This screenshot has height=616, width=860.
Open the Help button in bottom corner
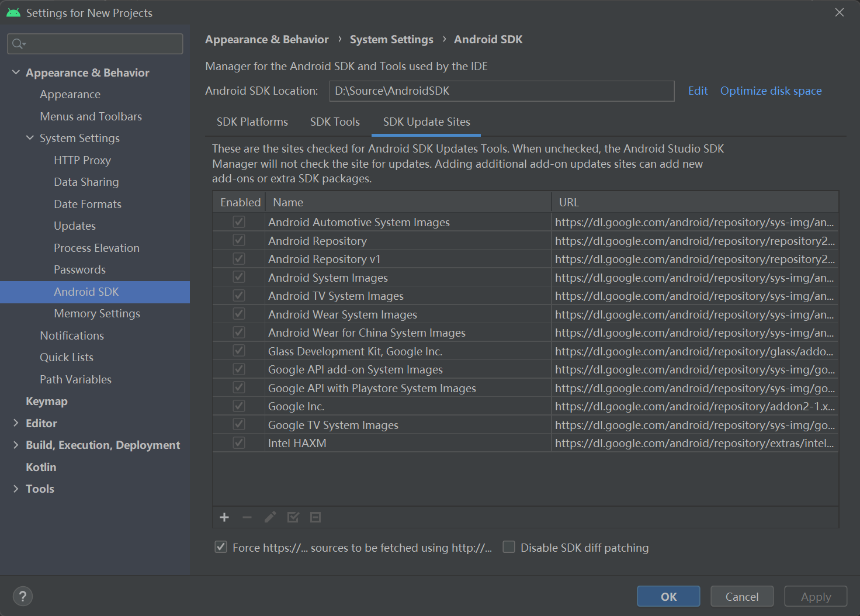[23, 596]
